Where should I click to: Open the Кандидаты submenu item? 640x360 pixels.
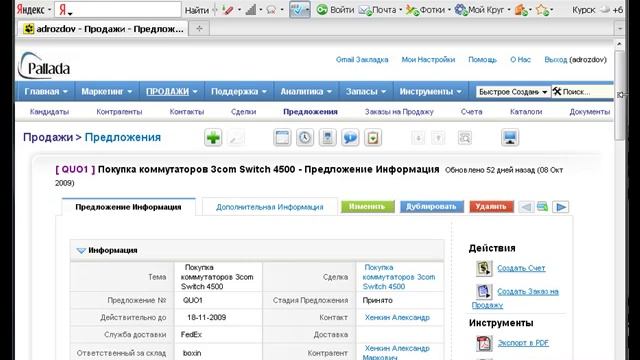[49, 112]
